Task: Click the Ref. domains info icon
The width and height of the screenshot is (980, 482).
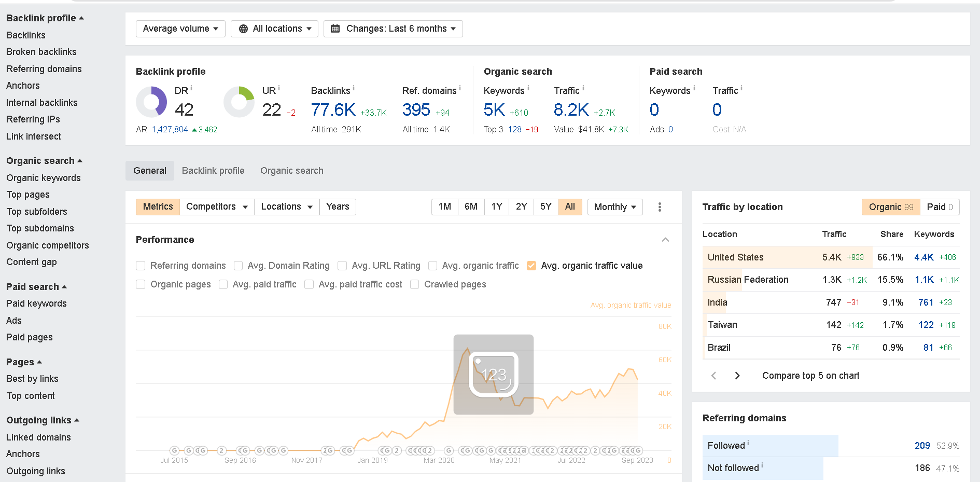Action: [x=460, y=88]
